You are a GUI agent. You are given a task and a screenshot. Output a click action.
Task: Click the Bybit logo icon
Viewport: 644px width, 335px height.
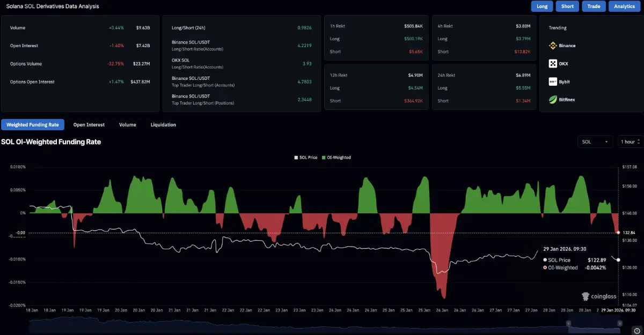click(x=553, y=81)
